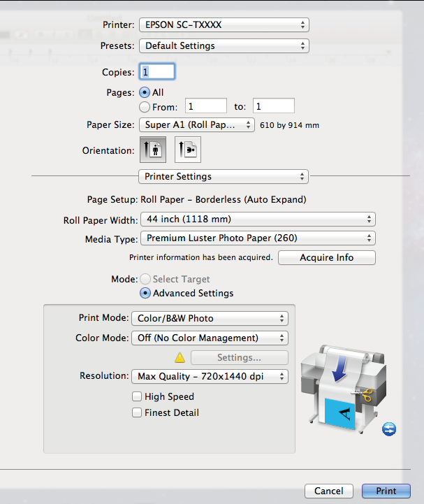
Task: Enable the High Speed checkbox
Action: tap(137, 396)
